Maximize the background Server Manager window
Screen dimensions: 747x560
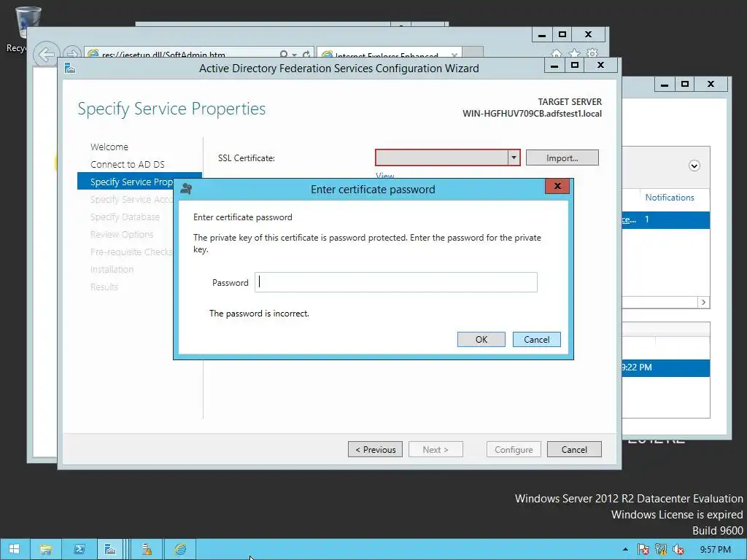685,85
